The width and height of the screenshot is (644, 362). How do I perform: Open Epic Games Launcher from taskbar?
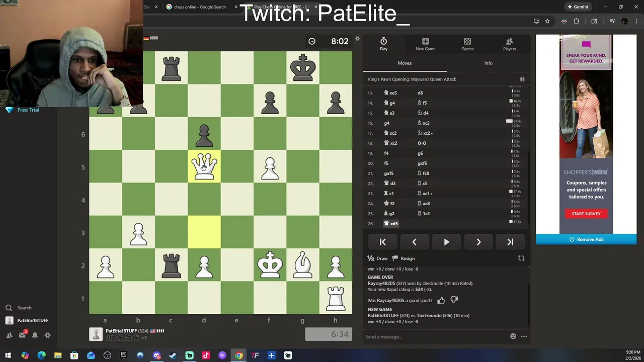click(x=124, y=355)
